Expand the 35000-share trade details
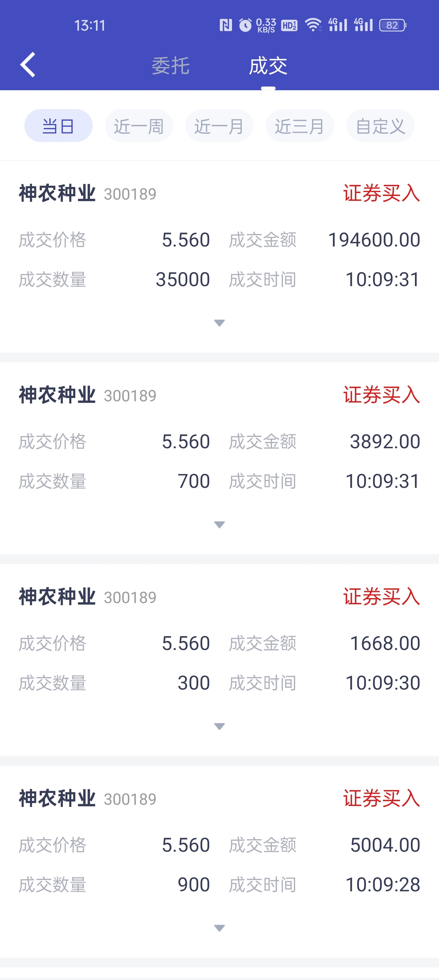This screenshot has height=980, width=439. [x=219, y=323]
